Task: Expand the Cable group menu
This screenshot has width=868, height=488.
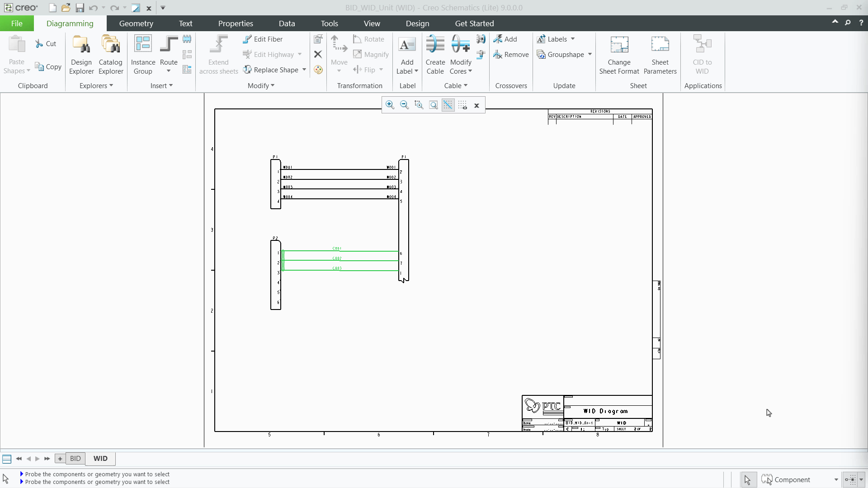Action: (x=456, y=86)
